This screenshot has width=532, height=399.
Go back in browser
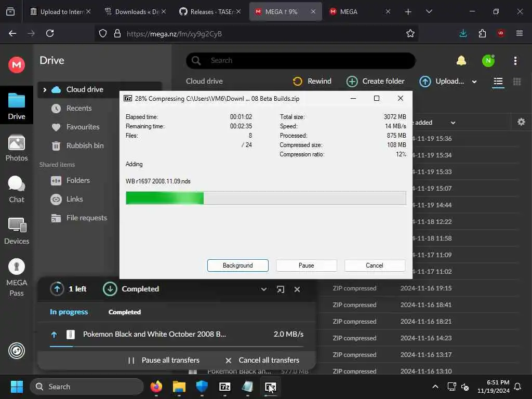(12, 33)
